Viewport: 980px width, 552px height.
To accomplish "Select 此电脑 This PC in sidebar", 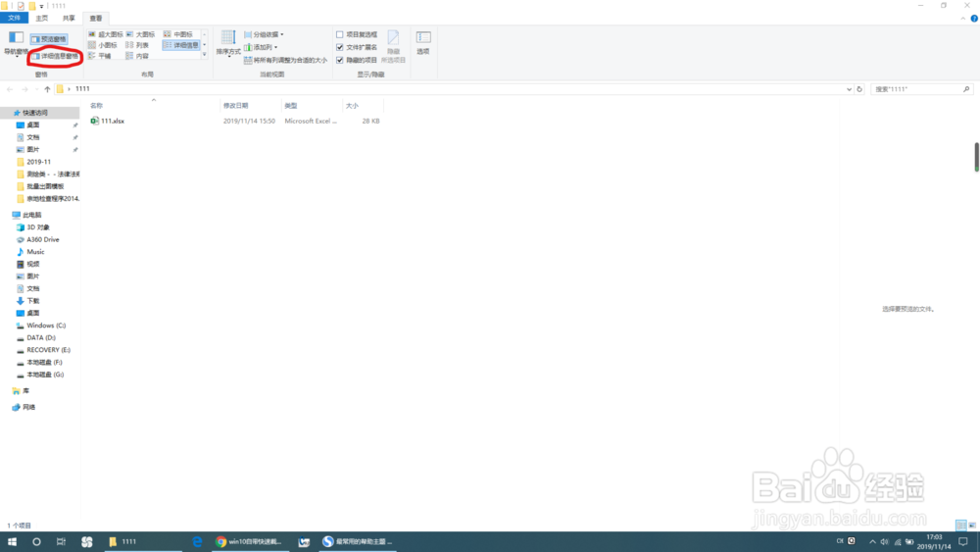I will [x=32, y=215].
